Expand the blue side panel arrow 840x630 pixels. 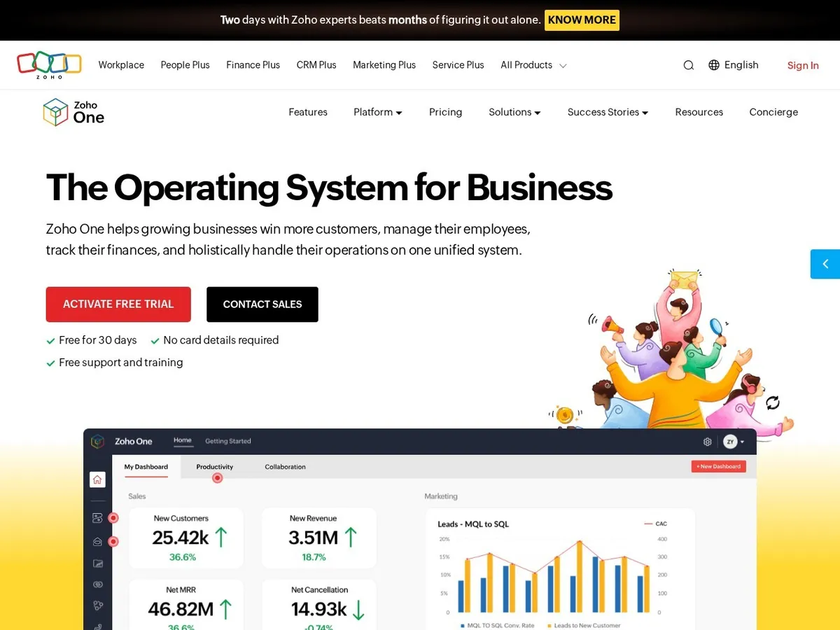click(825, 264)
